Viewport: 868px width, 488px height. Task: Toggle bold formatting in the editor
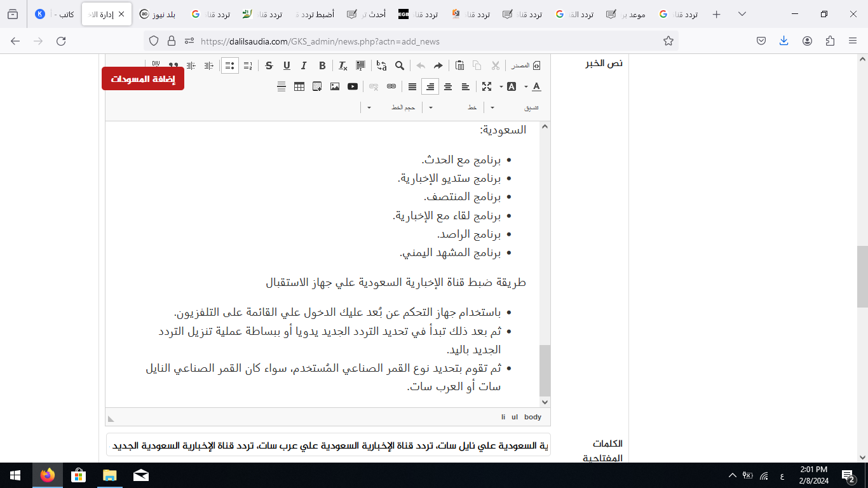pos(322,65)
